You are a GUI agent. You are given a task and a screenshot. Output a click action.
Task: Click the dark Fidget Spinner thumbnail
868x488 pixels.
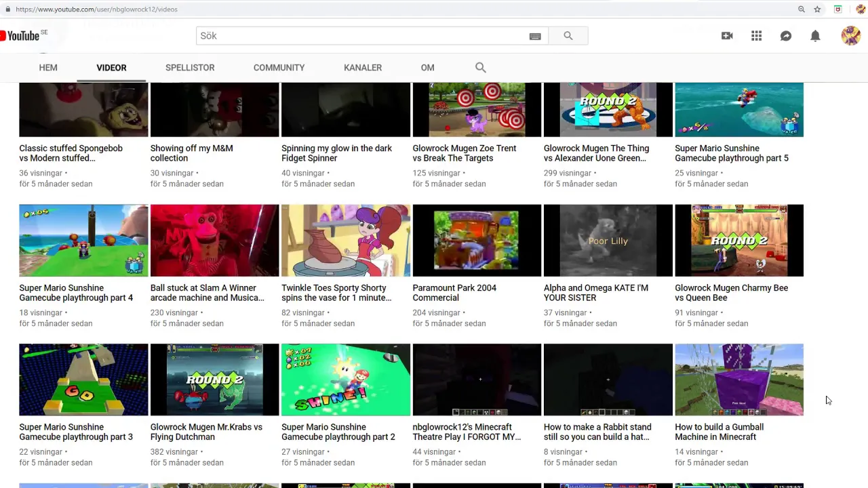pos(346,110)
